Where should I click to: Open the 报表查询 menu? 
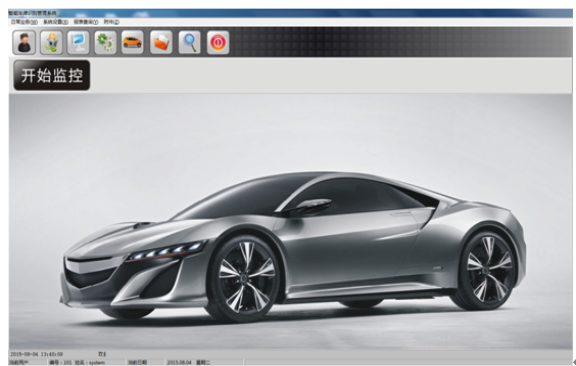coord(86,22)
